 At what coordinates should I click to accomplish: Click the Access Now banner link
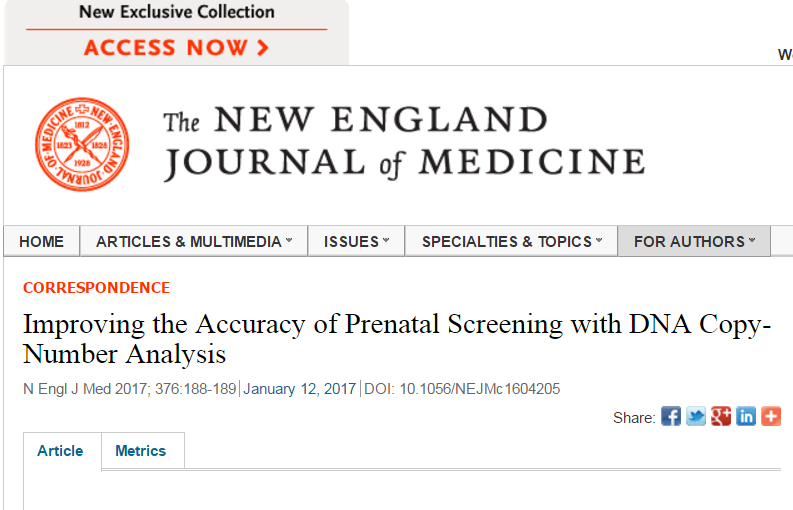(176, 48)
